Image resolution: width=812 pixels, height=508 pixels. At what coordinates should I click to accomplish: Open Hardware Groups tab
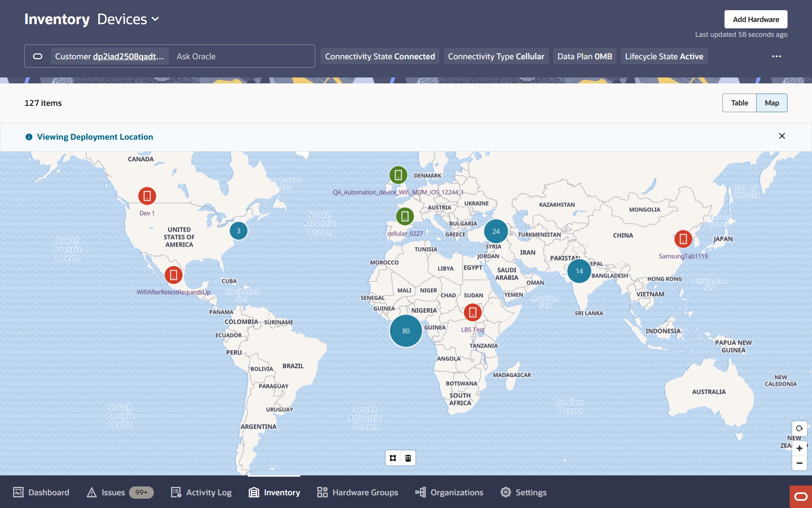tap(358, 492)
